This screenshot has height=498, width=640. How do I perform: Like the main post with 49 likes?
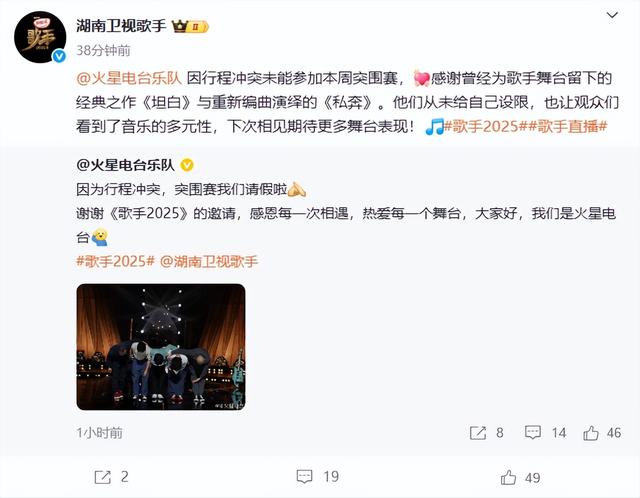pos(520,478)
